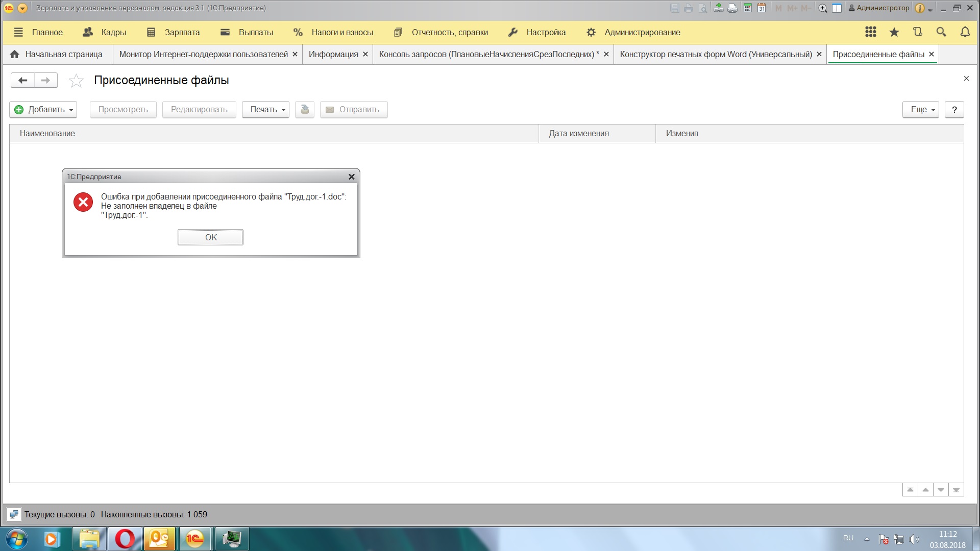
Task: Open the Печать dropdown button
Action: tap(266, 110)
